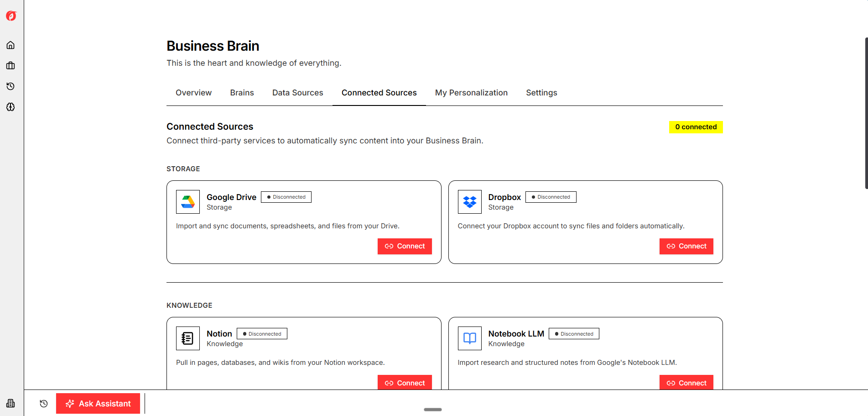The height and width of the screenshot is (416, 868).
Task: Click 'Import and sync documents' description text
Action: [x=288, y=226]
